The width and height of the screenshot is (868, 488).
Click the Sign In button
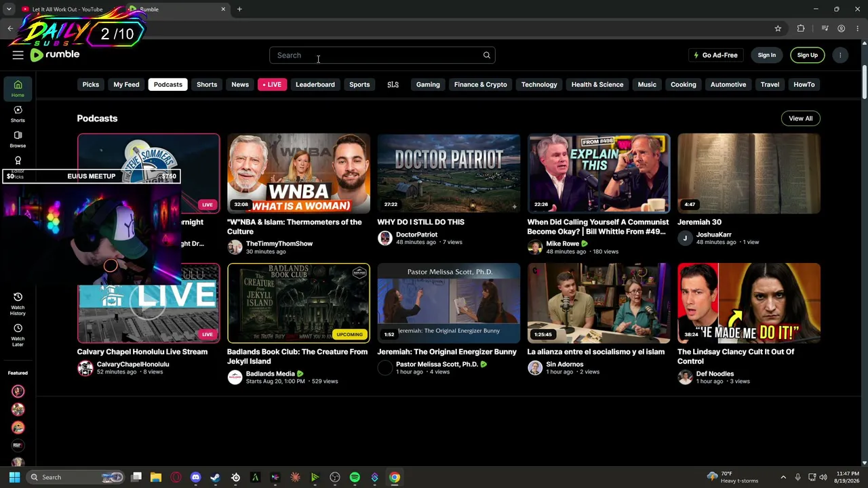coord(767,55)
